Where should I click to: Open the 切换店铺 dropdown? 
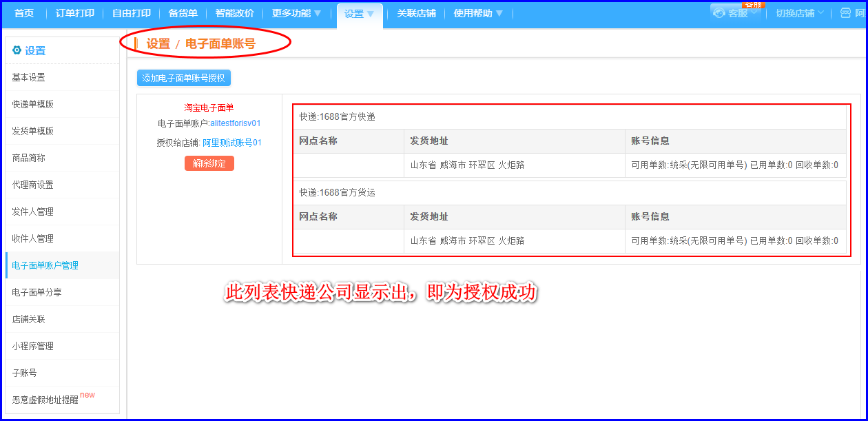[799, 13]
